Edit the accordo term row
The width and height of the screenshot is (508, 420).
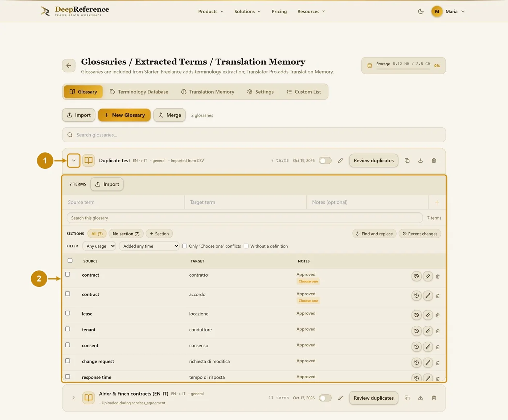point(428,296)
